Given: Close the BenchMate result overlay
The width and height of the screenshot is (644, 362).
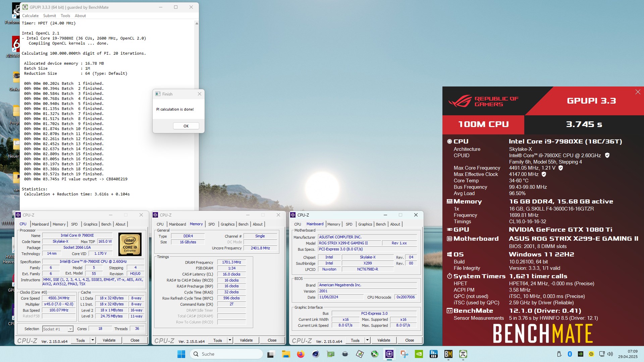Looking at the screenshot, I should [638, 92].
